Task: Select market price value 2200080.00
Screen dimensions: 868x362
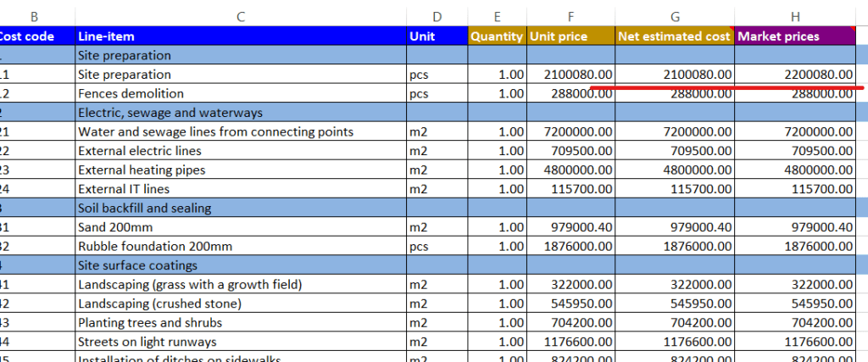Action: point(795,74)
